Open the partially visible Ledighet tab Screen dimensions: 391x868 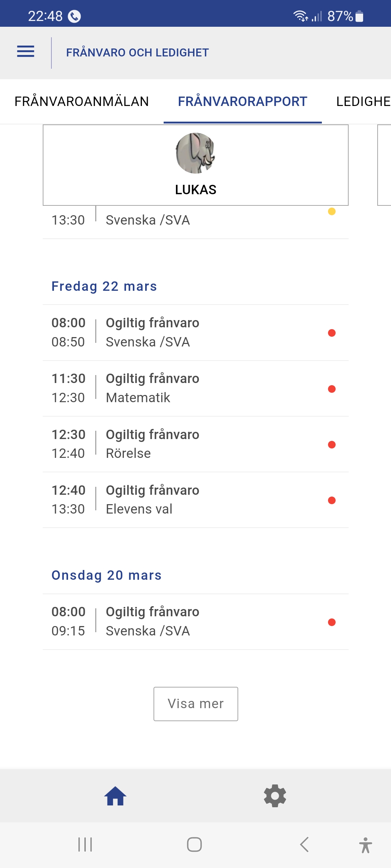tap(363, 102)
